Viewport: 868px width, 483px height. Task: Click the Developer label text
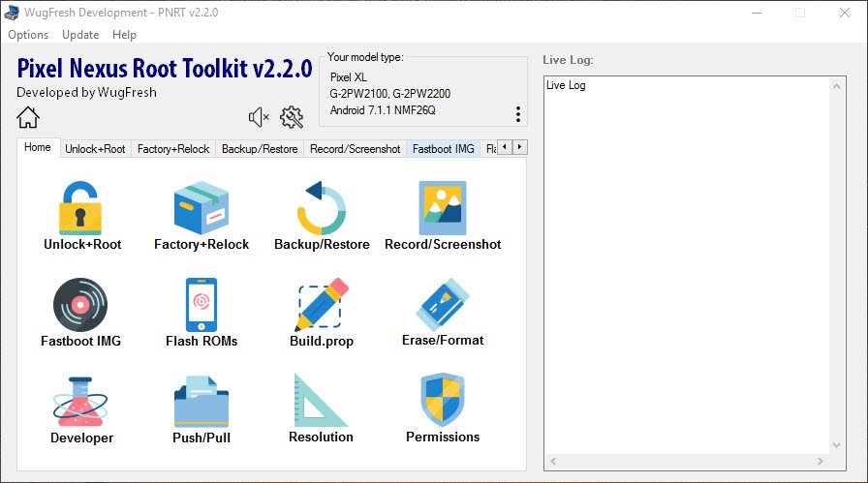pos(82,438)
